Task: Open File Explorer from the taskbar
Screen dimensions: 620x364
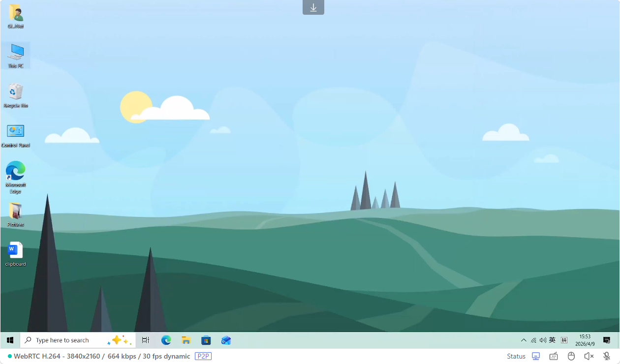Action: click(186, 340)
